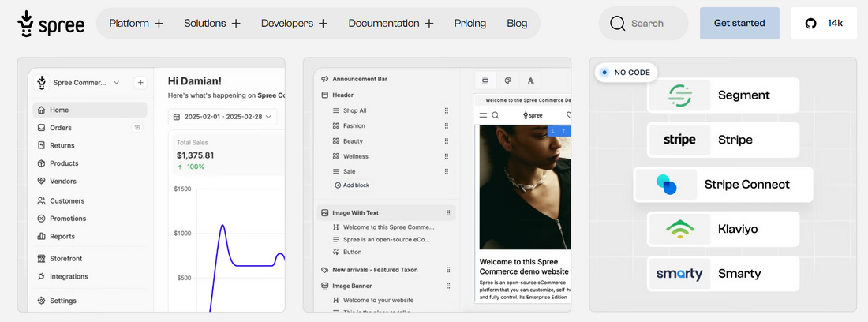The width and height of the screenshot is (868, 322).
Task: Expand the Documentation menu
Action: click(x=391, y=24)
